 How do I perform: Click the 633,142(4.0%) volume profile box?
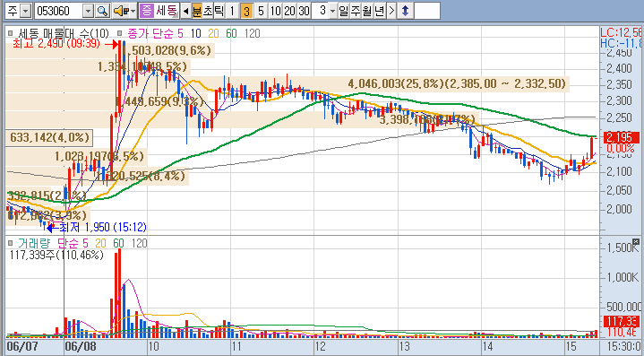pos(49,137)
